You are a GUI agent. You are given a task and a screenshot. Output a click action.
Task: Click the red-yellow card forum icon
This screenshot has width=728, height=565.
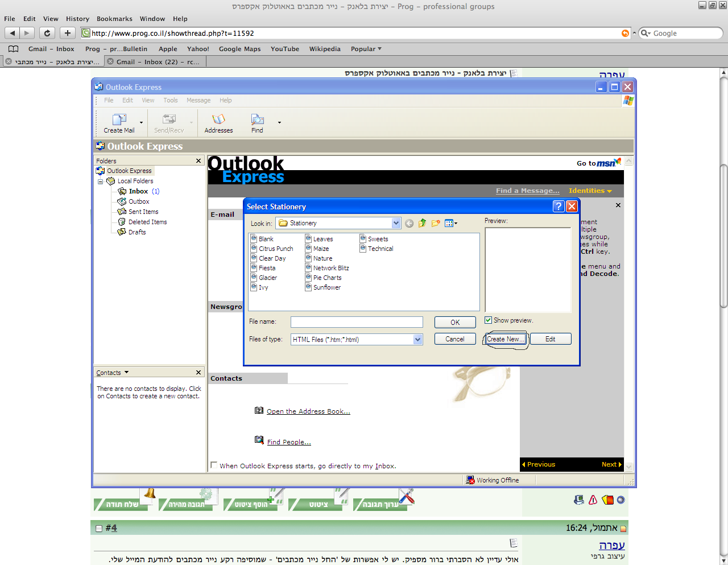tap(607, 500)
